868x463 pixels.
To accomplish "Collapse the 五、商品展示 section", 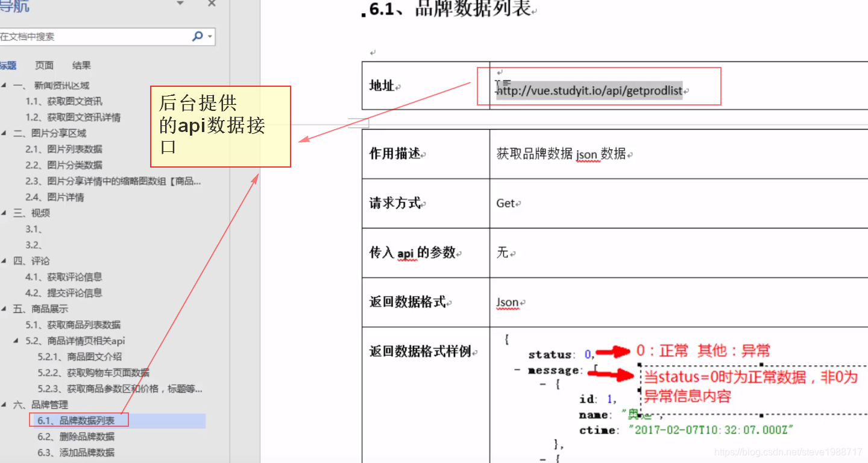I will point(4,309).
